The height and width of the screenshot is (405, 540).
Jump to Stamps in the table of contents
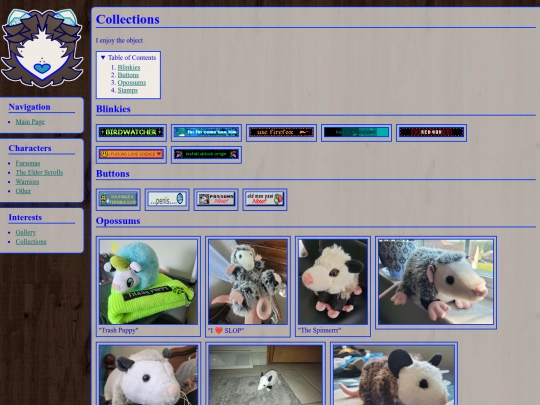[127, 90]
